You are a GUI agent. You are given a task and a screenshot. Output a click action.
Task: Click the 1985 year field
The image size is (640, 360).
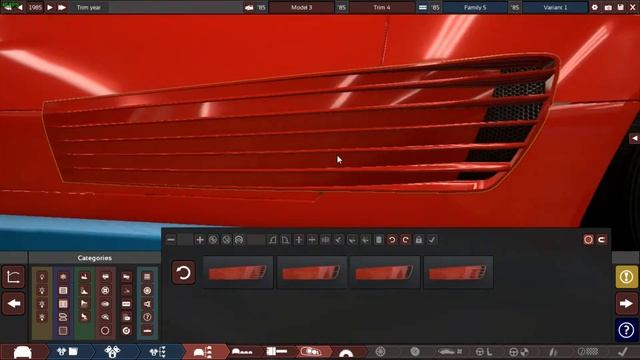(x=35, y=7)
